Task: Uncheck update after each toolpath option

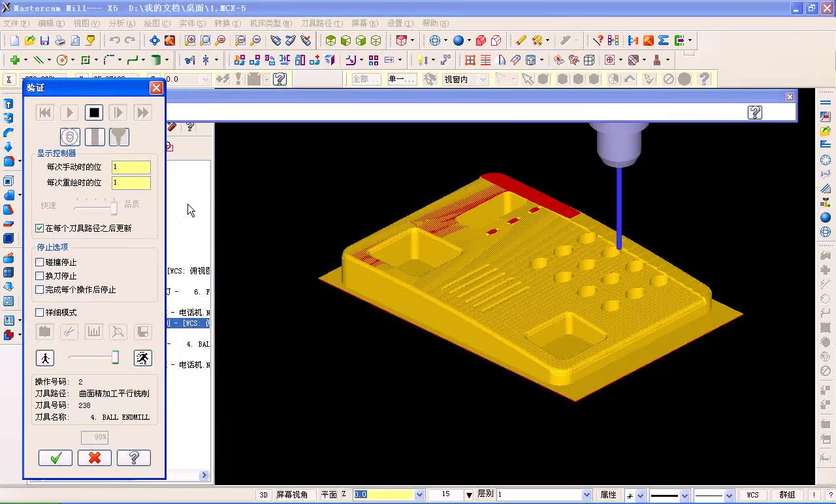Action: pyautogui.click(x=40, y=228)
